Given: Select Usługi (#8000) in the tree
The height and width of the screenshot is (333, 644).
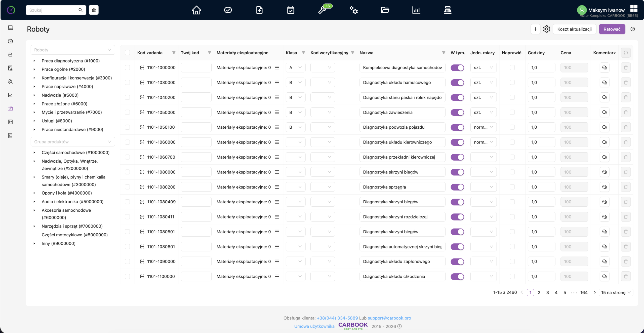Looking at the screenshot, I should [x=57, y=121].
